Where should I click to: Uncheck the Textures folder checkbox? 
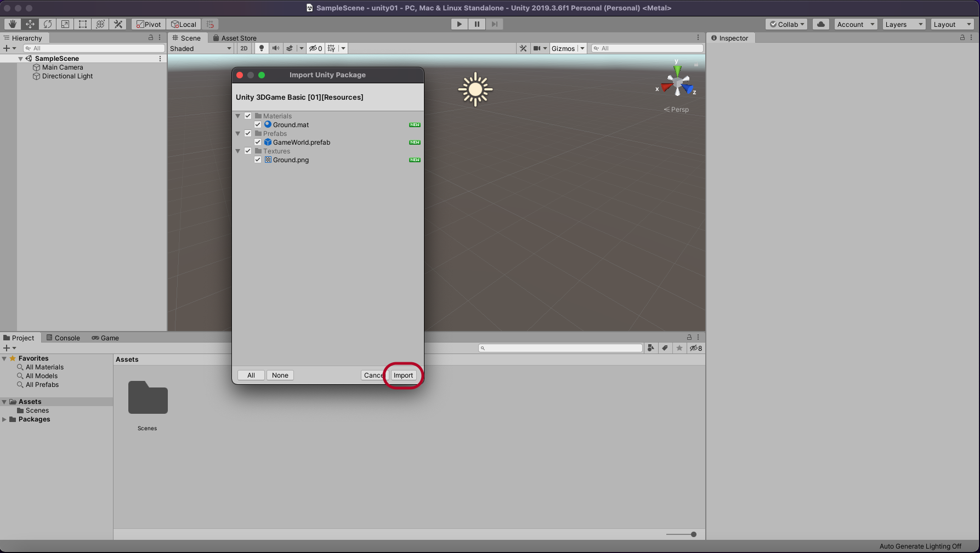(x=248, y=151)
